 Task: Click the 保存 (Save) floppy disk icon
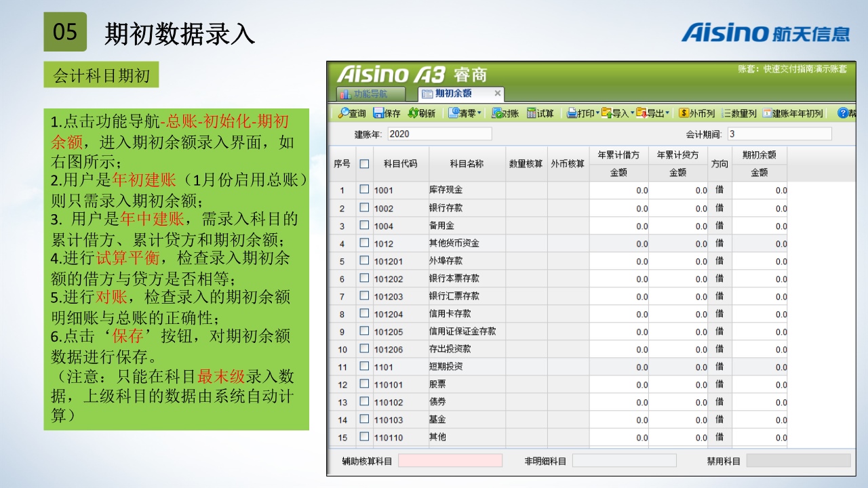pyautogui.click(x=378, y=113)
